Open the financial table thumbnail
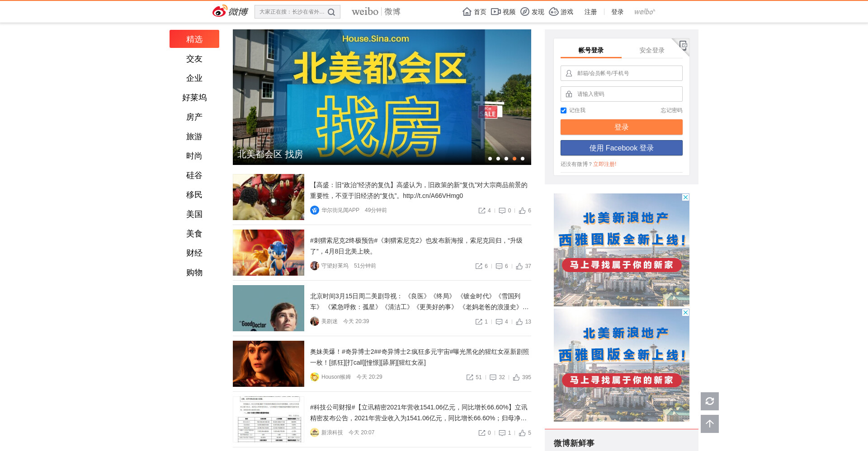This screenshot has height=451, width=868. (269, 419)
